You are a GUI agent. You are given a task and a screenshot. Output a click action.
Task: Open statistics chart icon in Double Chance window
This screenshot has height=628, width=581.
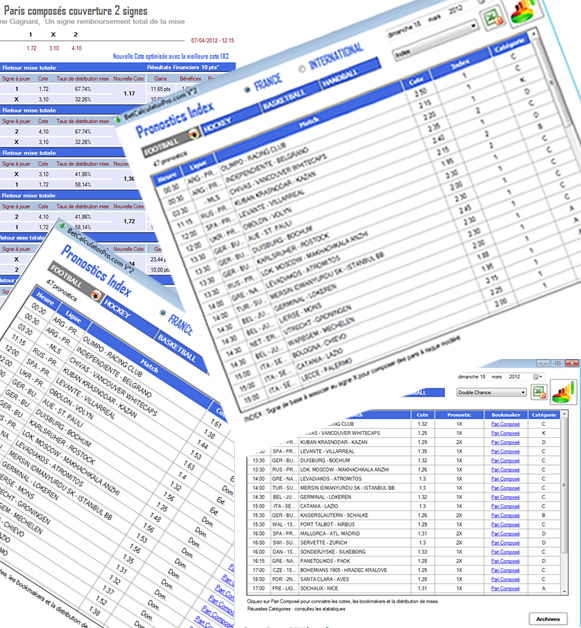tap(563, 391)
